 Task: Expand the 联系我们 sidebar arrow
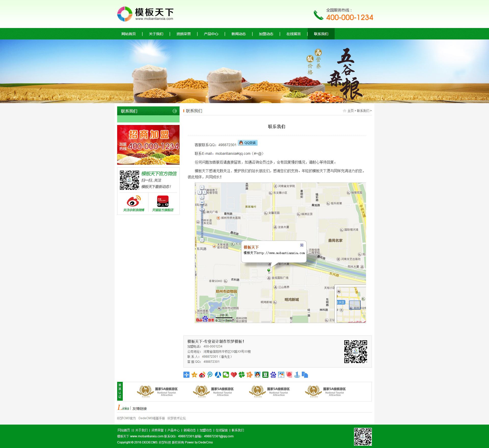click(x=175, y=111)
